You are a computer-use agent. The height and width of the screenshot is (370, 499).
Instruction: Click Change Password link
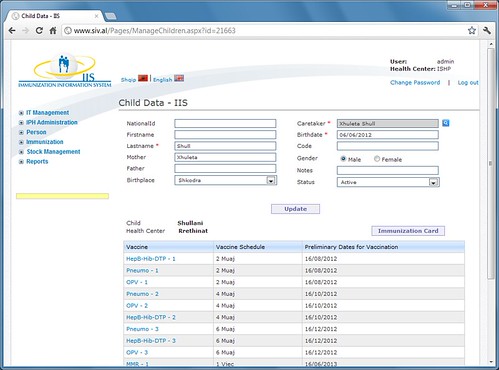415,82
